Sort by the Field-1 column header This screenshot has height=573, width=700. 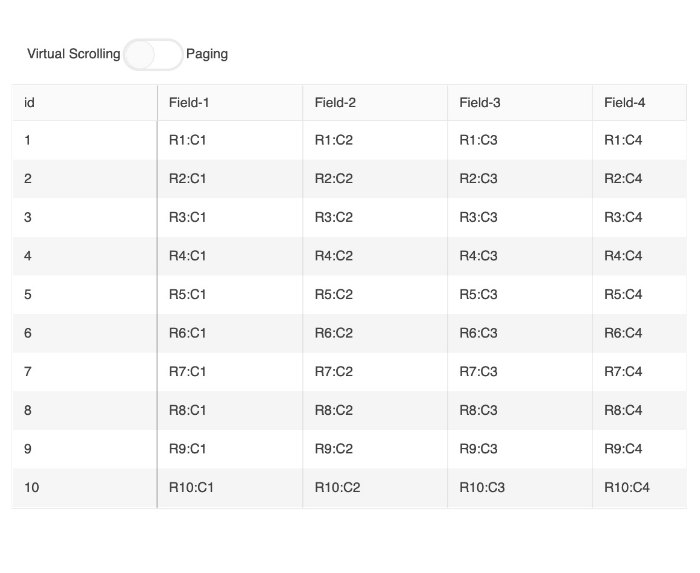coord(230,103)
